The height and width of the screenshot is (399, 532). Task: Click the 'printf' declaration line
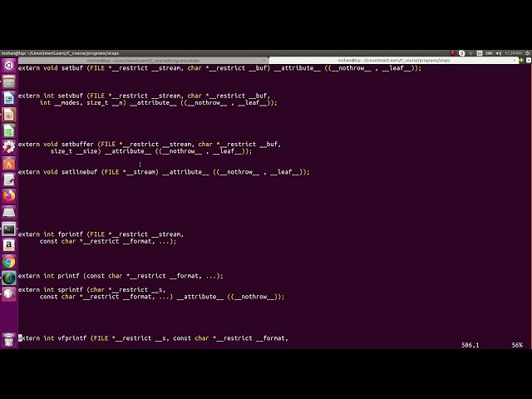tap(121, 276)
